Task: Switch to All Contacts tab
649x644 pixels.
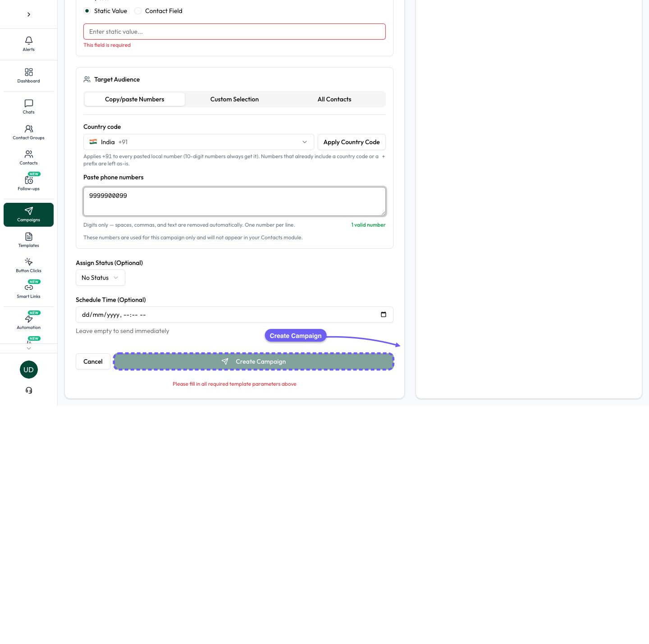Action: [x=334, y=99]
